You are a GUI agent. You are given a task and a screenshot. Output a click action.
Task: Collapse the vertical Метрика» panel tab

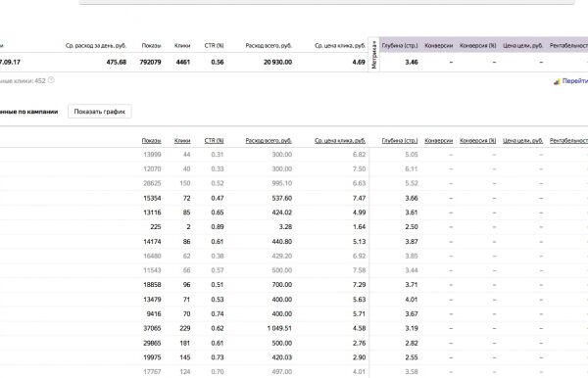pos(374,55)
